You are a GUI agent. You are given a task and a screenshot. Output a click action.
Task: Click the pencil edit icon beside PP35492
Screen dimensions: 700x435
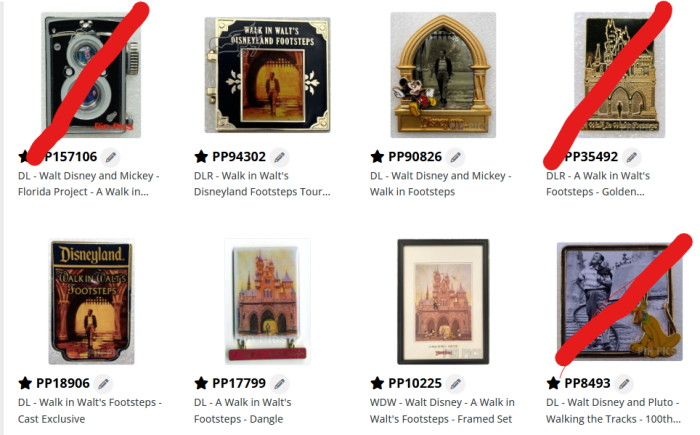(x=632, y=157)
